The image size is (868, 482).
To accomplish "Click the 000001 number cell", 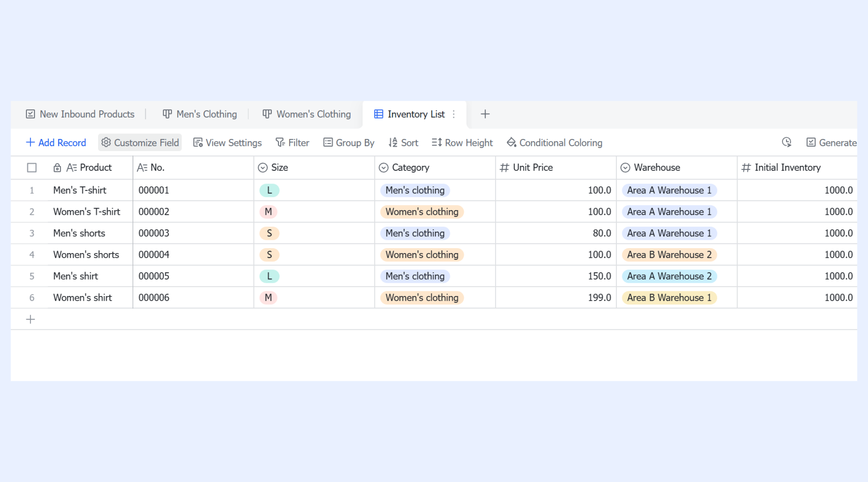I will point(193,190).
